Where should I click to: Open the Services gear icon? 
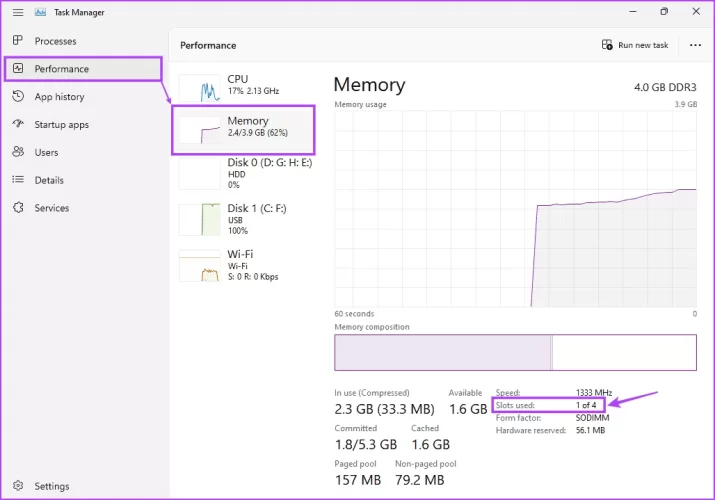tap(17, 208)
